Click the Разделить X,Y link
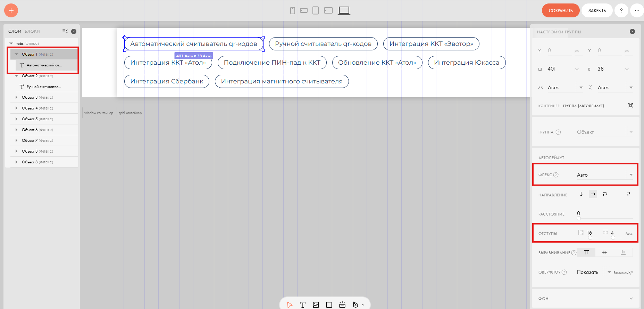The image size is (644, 309). point(623,273)
